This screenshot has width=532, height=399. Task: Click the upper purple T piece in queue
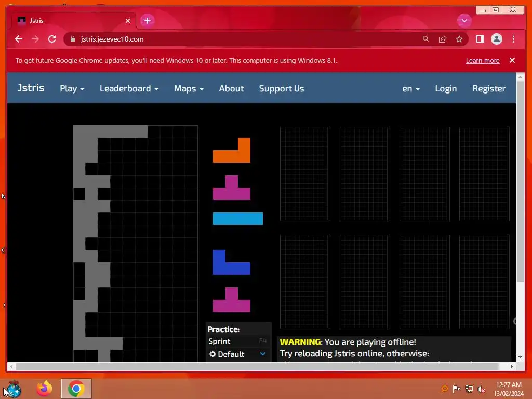[x=232, y=188]
